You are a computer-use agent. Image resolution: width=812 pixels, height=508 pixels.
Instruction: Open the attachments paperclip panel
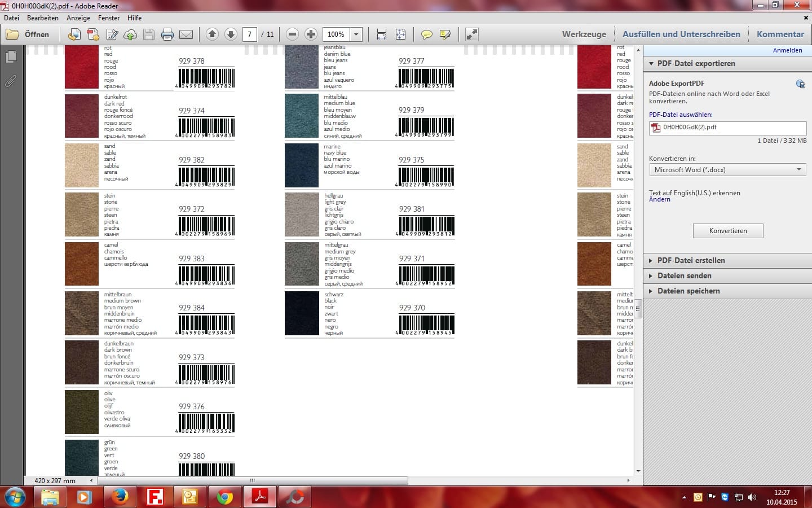pos(11,81)
